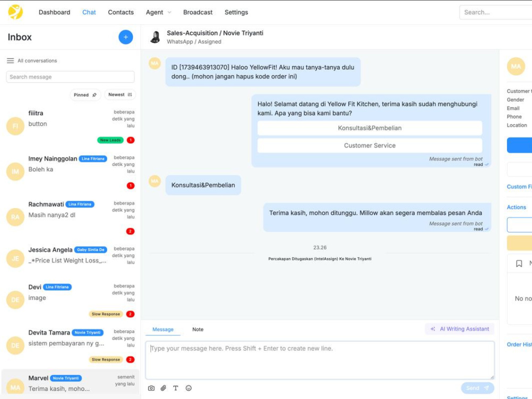Screen dimensions: 532x399
Task: Open the Devita Tamara conversation
Action: click(70, 345)
